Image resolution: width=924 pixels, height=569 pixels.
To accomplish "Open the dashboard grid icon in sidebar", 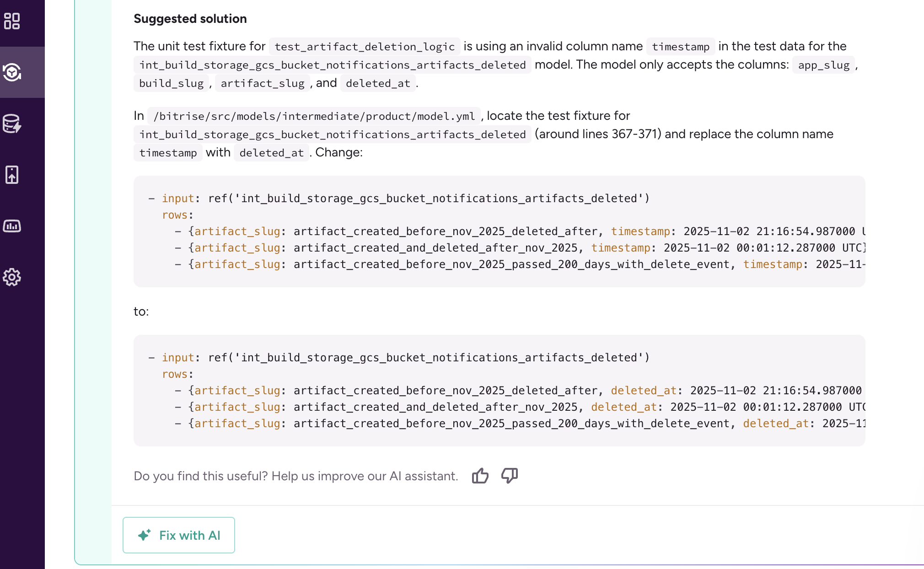I will 12,21.
